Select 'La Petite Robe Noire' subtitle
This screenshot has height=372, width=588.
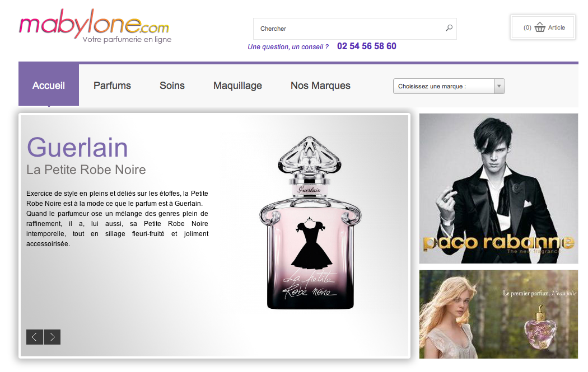(x=86, y=169)
